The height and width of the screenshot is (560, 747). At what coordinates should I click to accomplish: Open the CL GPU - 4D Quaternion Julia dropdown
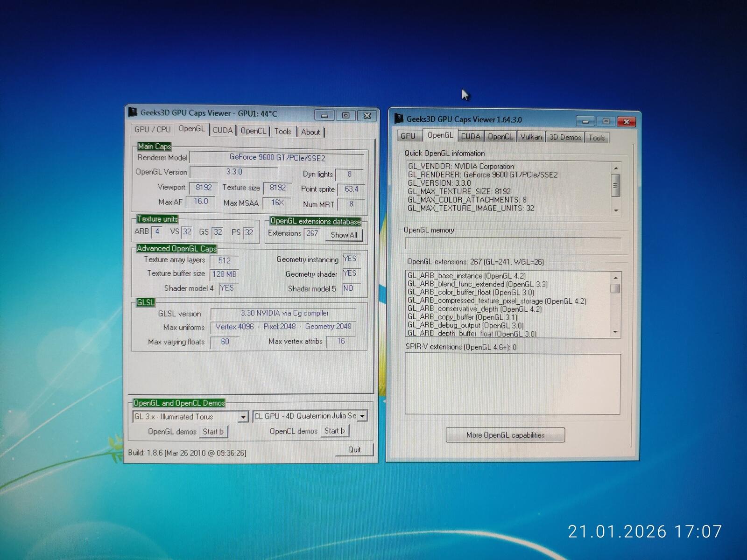coord(362,416)
